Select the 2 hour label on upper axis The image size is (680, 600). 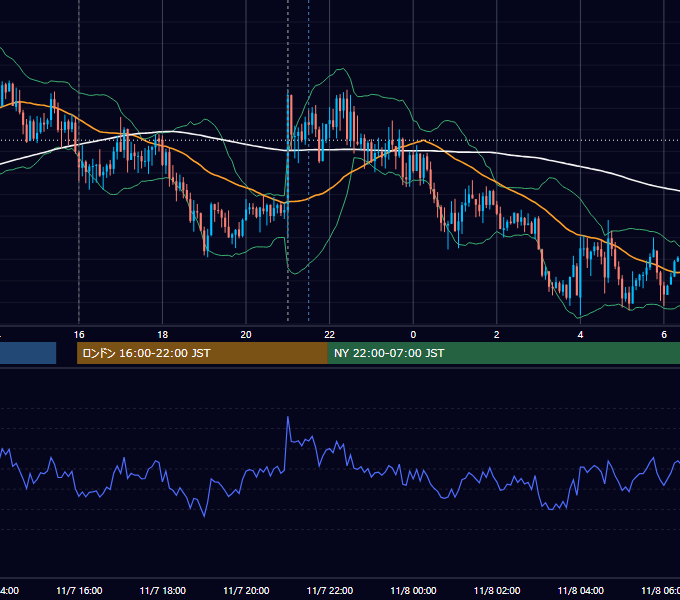pyautogui.click(x=497, y=335)
